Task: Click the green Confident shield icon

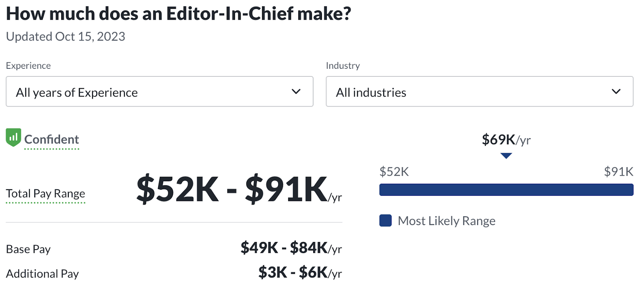Action: [x=13, y=137]
